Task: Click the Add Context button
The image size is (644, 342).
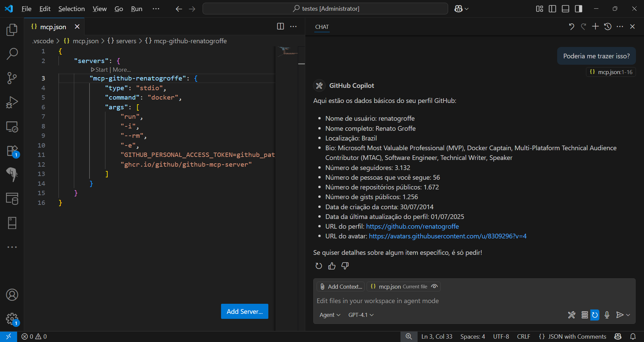Action: (x=341, y=286)
